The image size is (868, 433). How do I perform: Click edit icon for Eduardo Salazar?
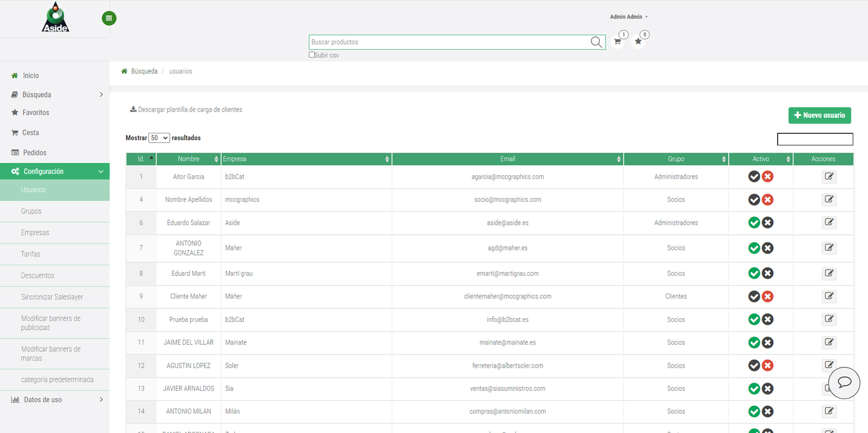[x=829, y=222]
